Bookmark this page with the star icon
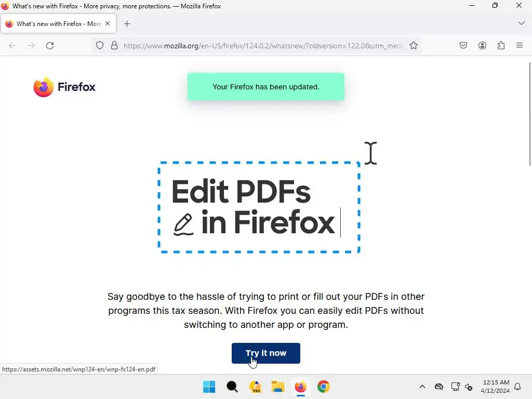Screen dimensions: 532x399 point(413,46)
